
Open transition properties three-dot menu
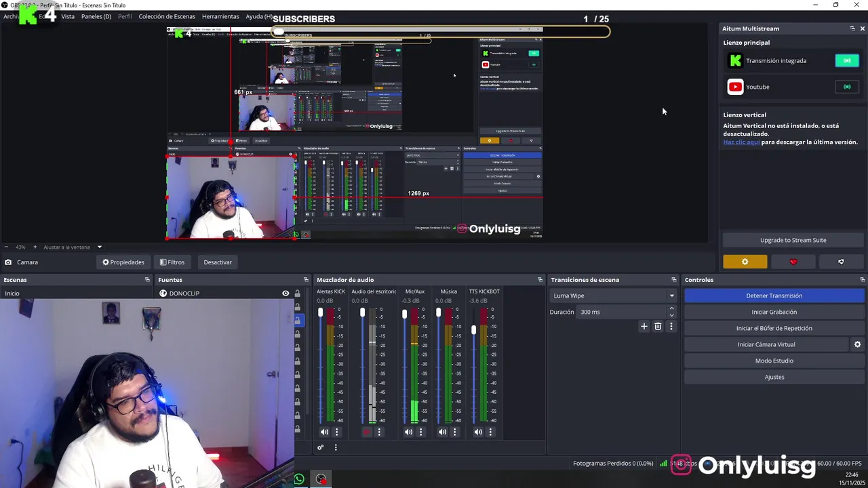(x=671, y=327)
